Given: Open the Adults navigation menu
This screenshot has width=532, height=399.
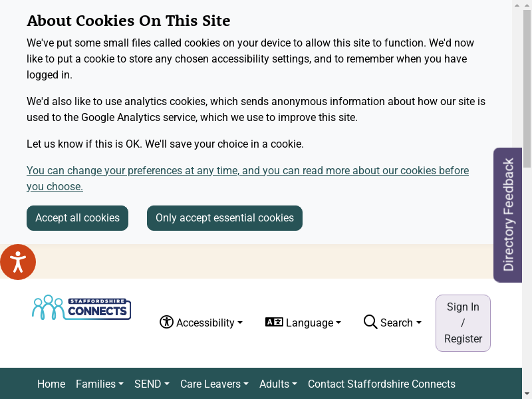Looking at the screenshot, I should tap(278, 384).
